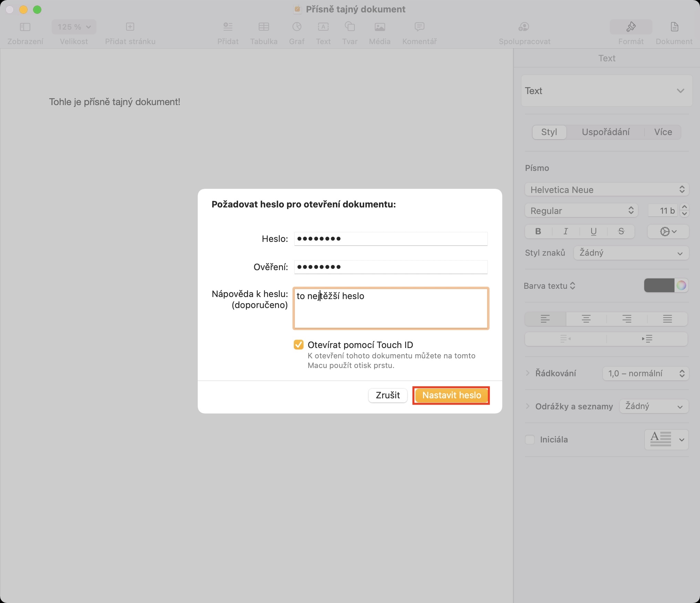The width and height of the screenshot is (700, 603).
Task: Click the Zrušit cancel button
Action: tap(388, 395)
